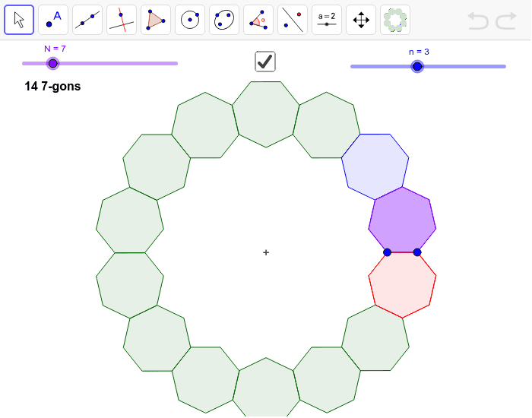Image resolution: width=532 pixels, height=418 pixels.
Task: Click the Redo arrow
Action: pos(506,21)
